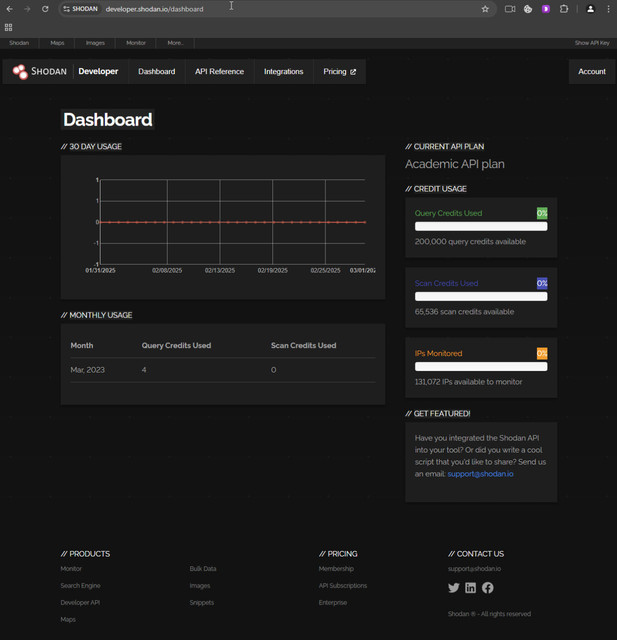Open the Integrations tab
The image size is (617, 640).
pos(283,72)
